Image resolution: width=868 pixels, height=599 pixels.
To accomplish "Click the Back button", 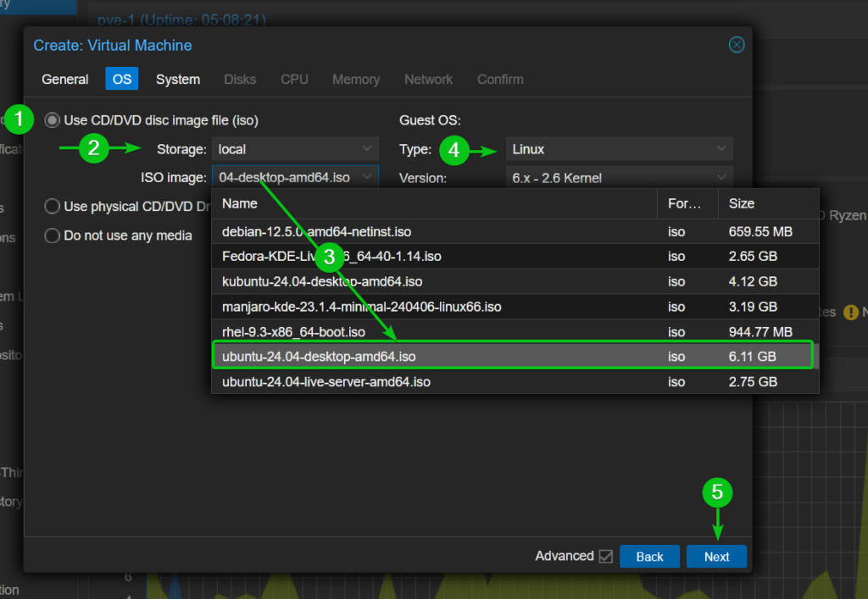I will pos(649,557).
